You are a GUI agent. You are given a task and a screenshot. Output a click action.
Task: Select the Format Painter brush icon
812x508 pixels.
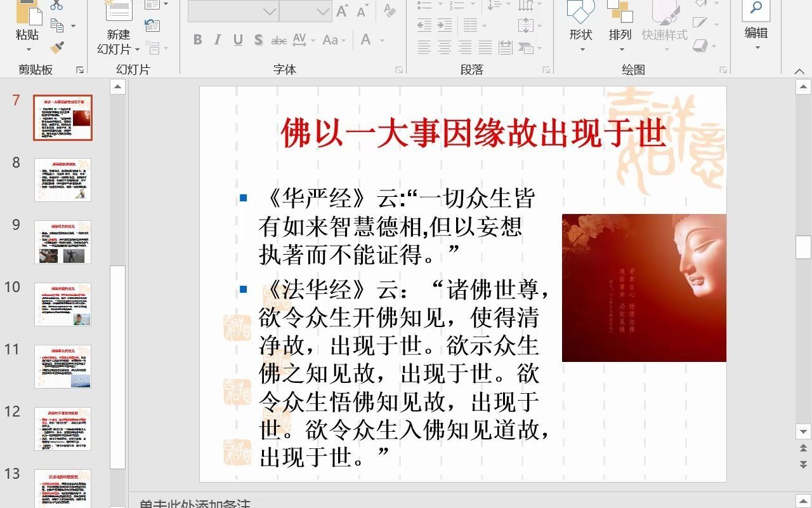coord(57,48)
